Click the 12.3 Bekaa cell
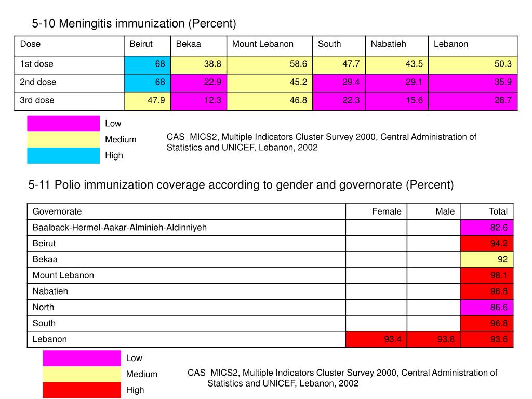Image resolution: width=532 pixels, height=399 pixels. tap(198, 101)
